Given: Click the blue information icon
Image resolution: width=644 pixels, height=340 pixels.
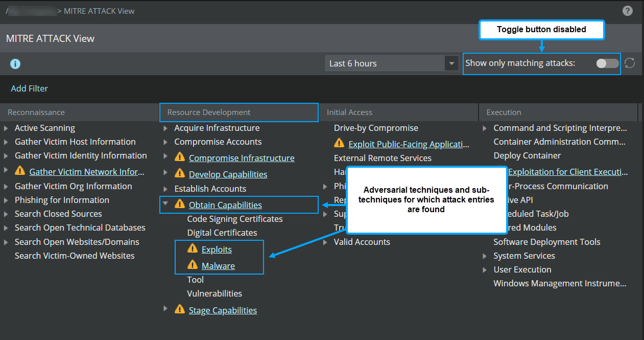Looking at the screenshot, I should [15, 64].
